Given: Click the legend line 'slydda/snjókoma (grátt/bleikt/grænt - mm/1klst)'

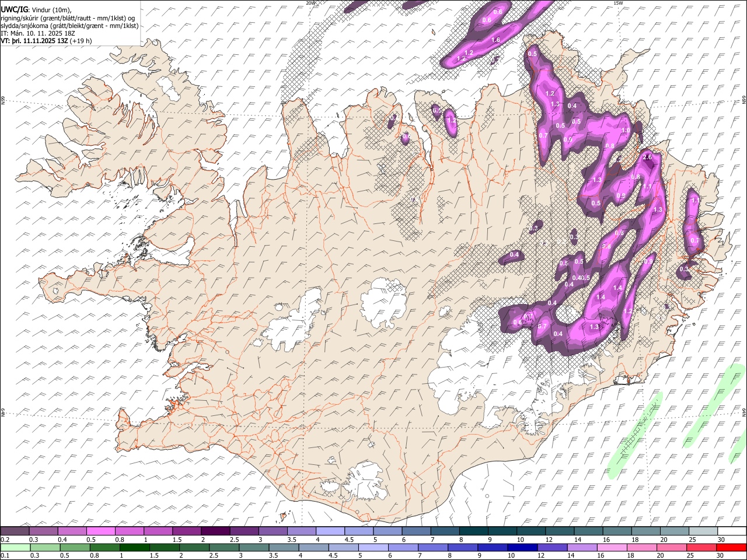Looking at the screenshot, I should coord(69,26).
